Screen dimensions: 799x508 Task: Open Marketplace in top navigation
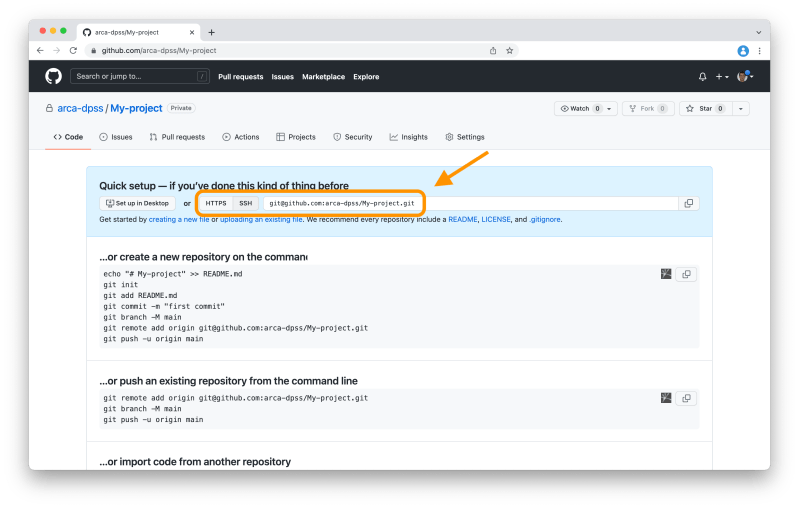(324, 77)
